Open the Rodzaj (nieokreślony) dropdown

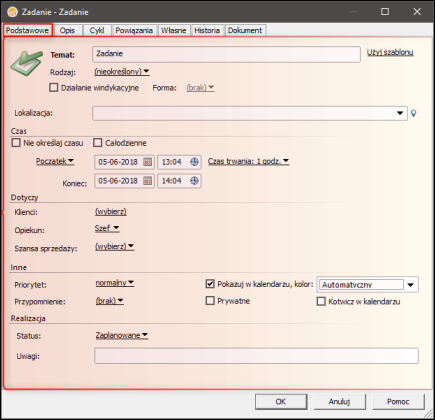(x=122, y=72)
